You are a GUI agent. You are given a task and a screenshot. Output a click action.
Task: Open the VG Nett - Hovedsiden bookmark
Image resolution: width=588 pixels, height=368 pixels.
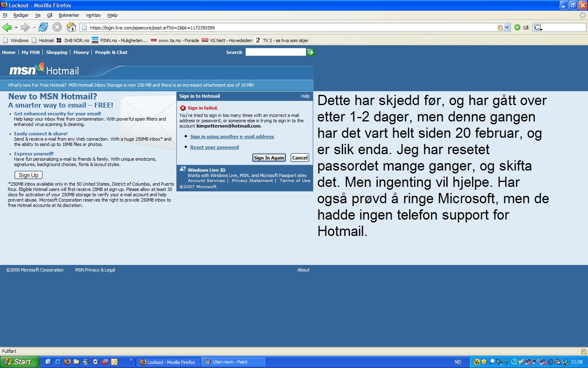point(227,40)
